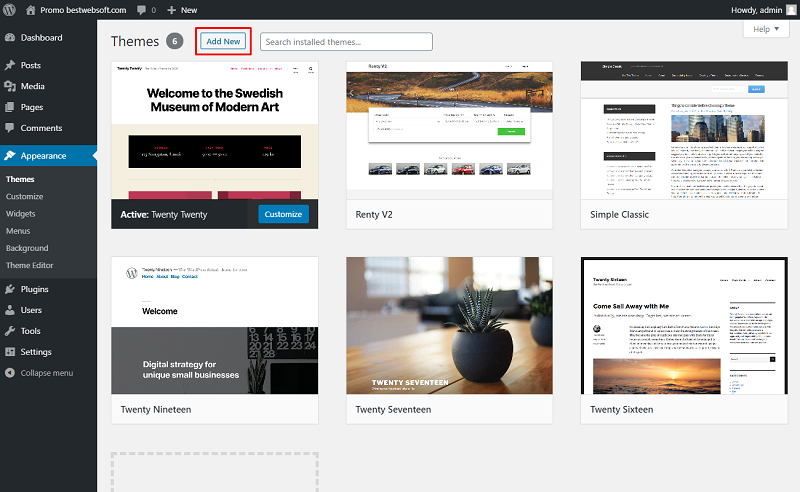The width and height of the screenshot is (800, 492).
Task: Click the Media icon in the sidebar
Action: [10, 86]
